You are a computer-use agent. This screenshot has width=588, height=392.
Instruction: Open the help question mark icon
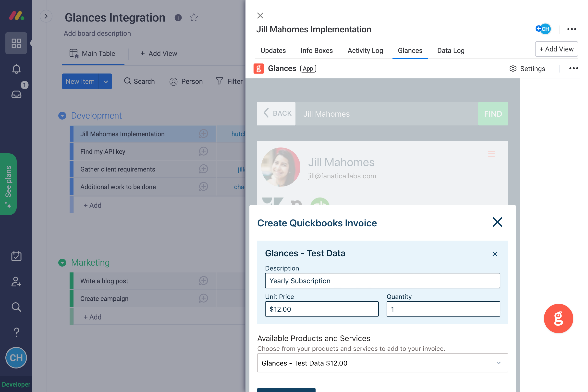(x=16, y=332)
